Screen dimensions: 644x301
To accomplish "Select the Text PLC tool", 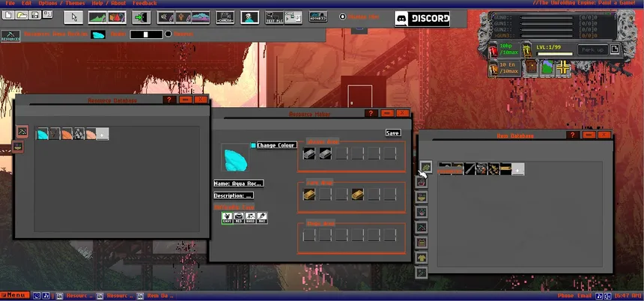I will (x=274, y=17).
